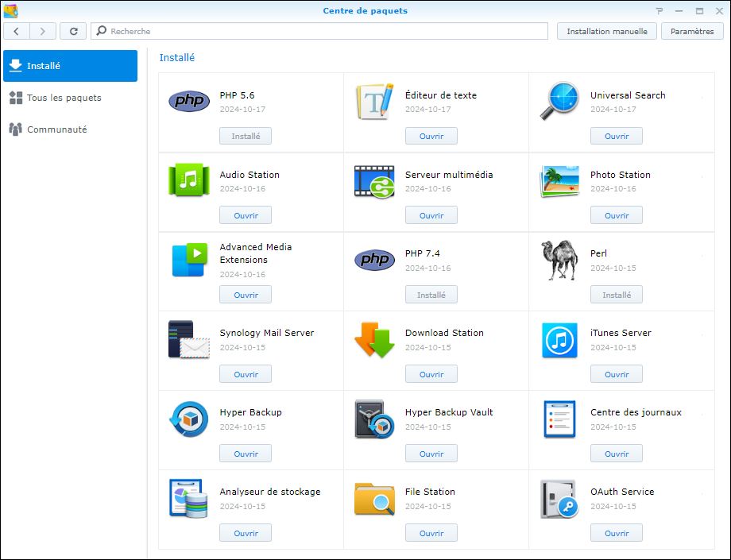
Task: Switch to Tous les paquets
Action: pyautogui.click(x=71, y=98)
